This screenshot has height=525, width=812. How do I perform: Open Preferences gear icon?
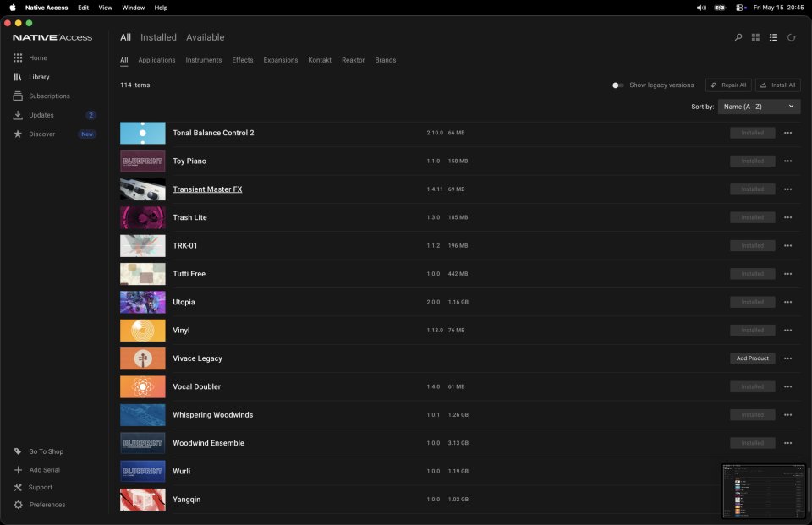(18, 505)
